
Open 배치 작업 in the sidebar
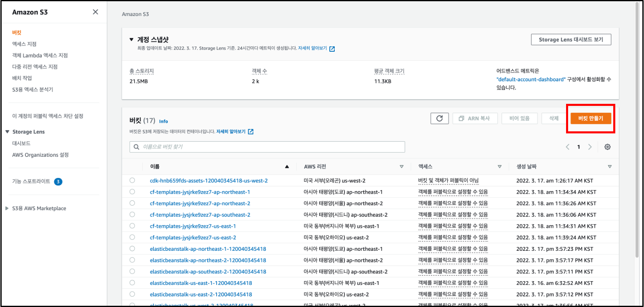[22, 78]
